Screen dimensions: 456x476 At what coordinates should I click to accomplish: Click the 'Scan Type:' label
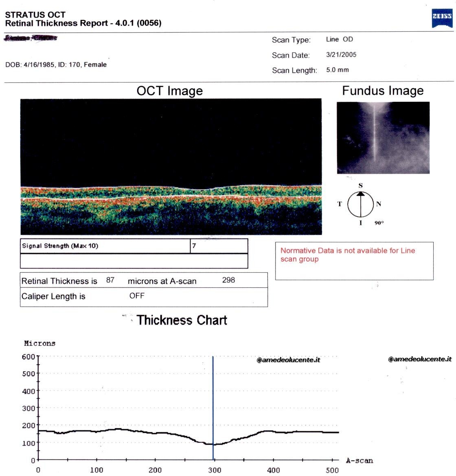click(292, 40)
